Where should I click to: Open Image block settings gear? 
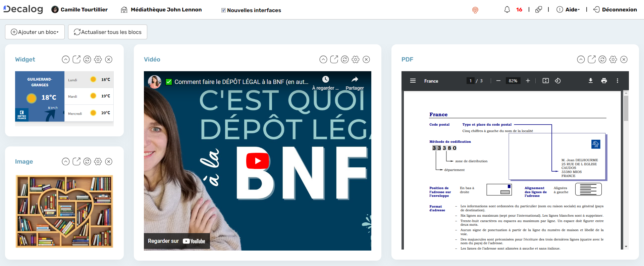tap(98, 162)
